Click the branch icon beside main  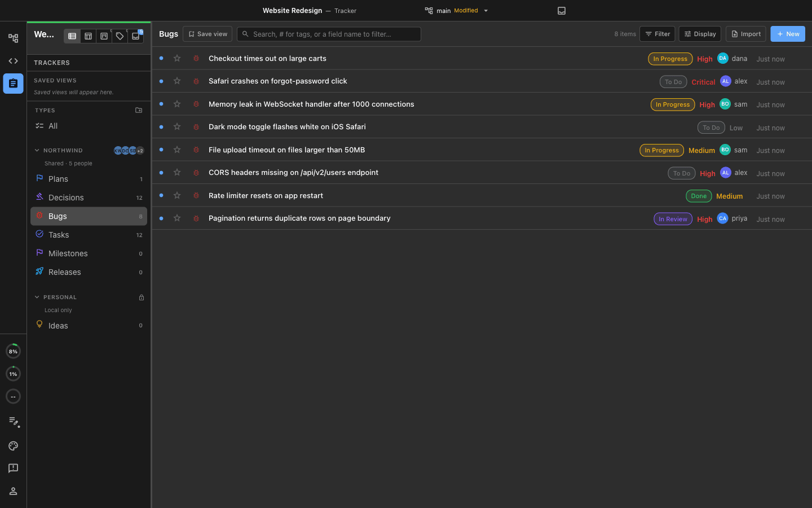[x=429, y=11]
